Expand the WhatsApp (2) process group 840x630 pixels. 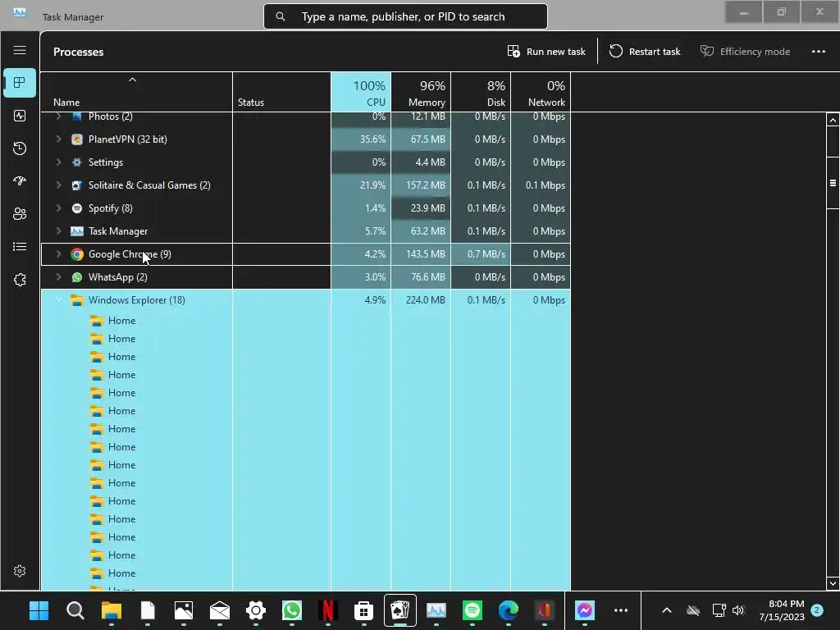[58, 277]
